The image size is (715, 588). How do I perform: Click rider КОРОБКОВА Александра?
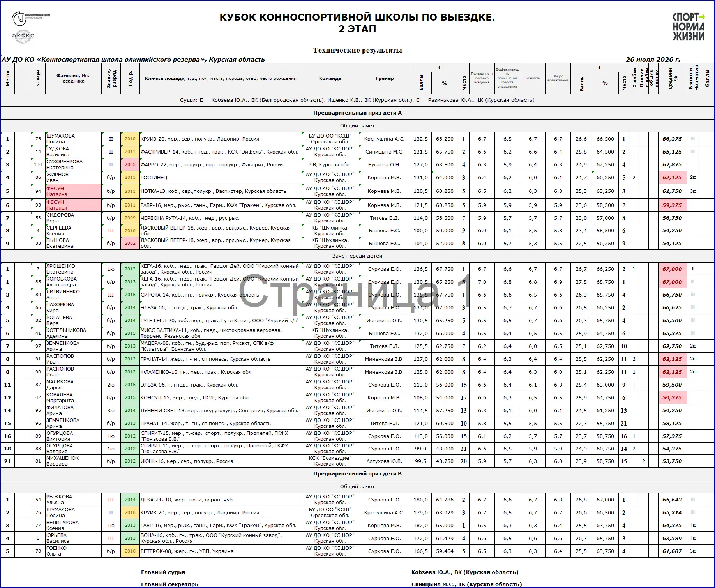pos(73,282)
